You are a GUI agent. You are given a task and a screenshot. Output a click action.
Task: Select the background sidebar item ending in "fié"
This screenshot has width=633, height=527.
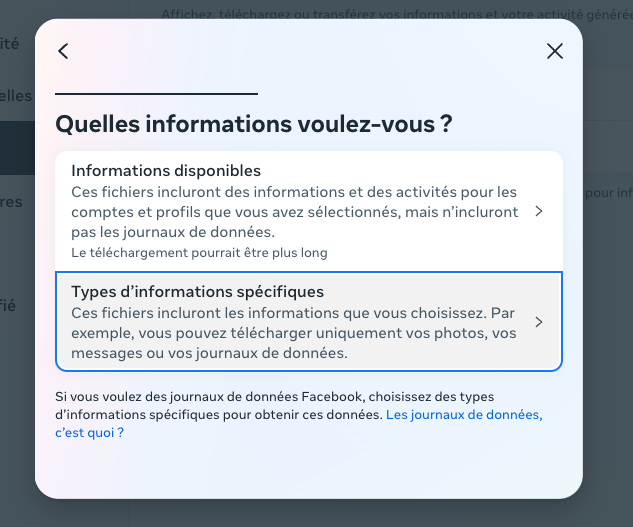[x=8, y=306]
